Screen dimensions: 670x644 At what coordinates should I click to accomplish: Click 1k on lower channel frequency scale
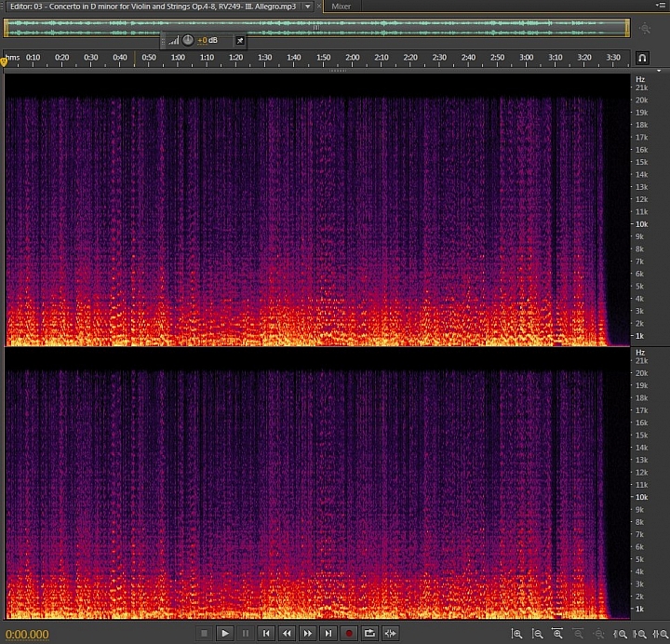click(x=639, y=609)
